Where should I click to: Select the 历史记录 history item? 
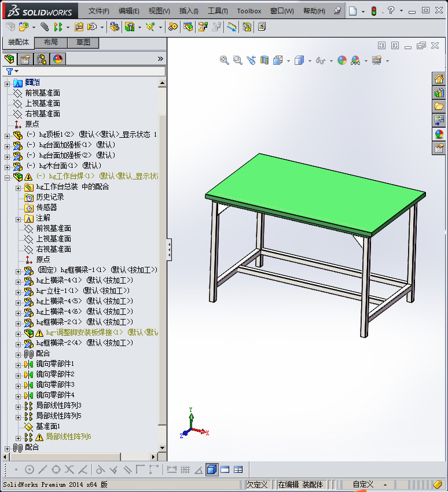[50, 197]
